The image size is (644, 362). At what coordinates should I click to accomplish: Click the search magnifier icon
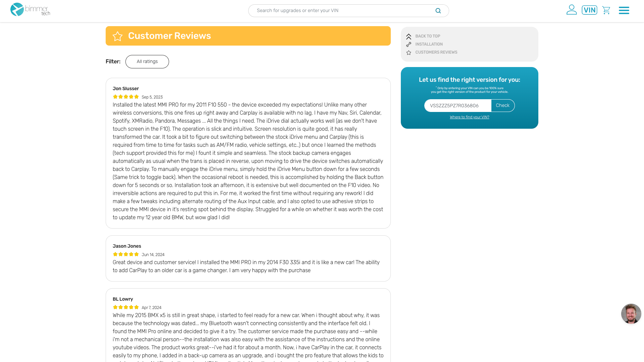pos(438,11)
